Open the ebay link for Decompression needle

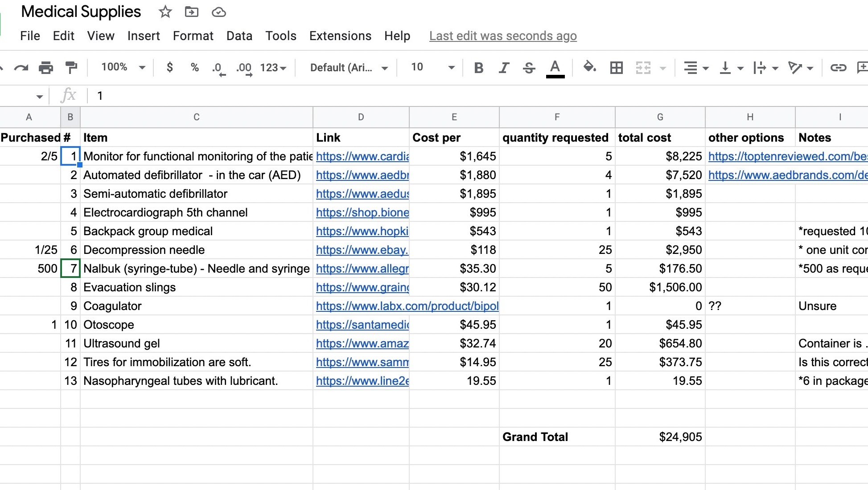pyautogui.click(x=362, y=250)
